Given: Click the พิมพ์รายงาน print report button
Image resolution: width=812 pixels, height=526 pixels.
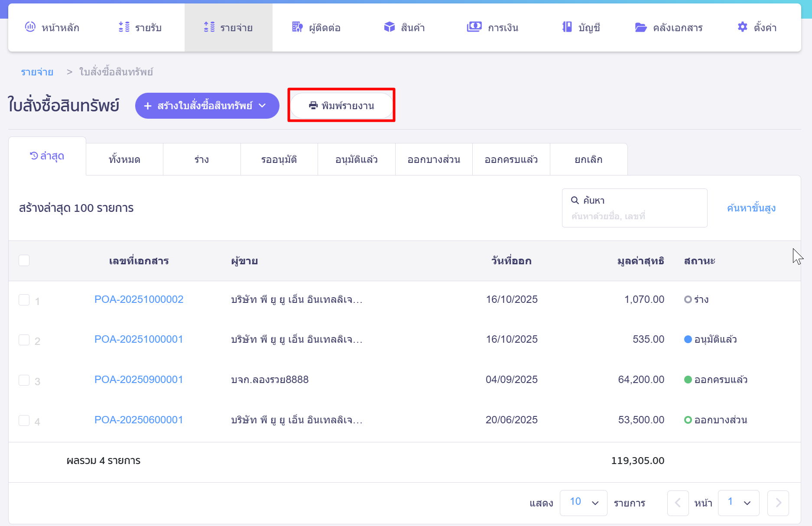Looking at the screenshot, I should click(341, 106).
